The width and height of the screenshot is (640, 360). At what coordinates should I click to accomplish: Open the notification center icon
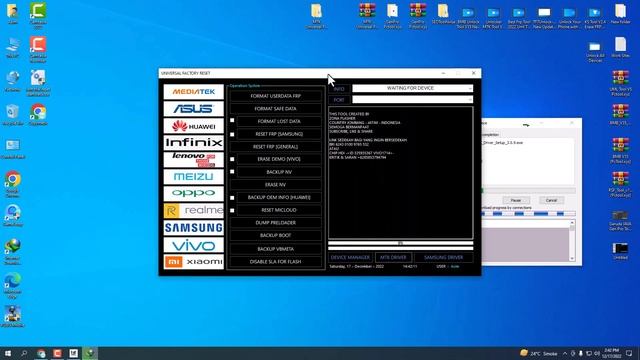tap(629, 353)
